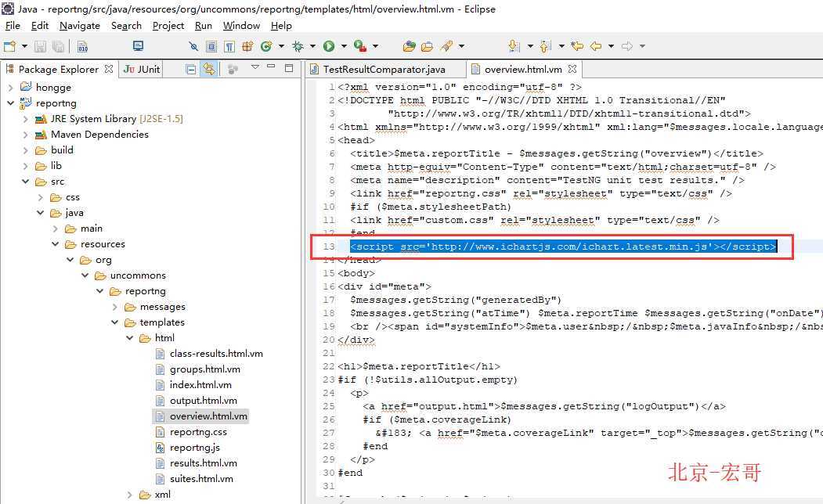823x504 pixels.
Task: Click the Last Edit Location icon
Action: pyautogui.click(x=577, y=47)
